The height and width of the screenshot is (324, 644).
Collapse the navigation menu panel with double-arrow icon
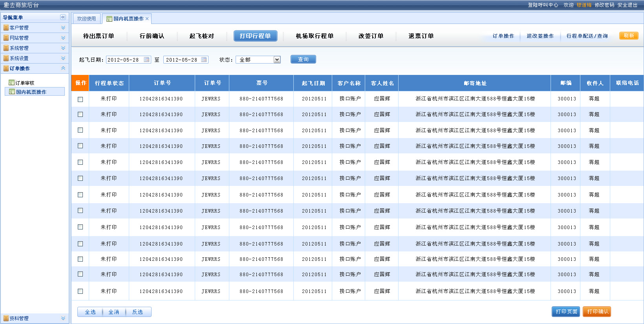(63, 17)
